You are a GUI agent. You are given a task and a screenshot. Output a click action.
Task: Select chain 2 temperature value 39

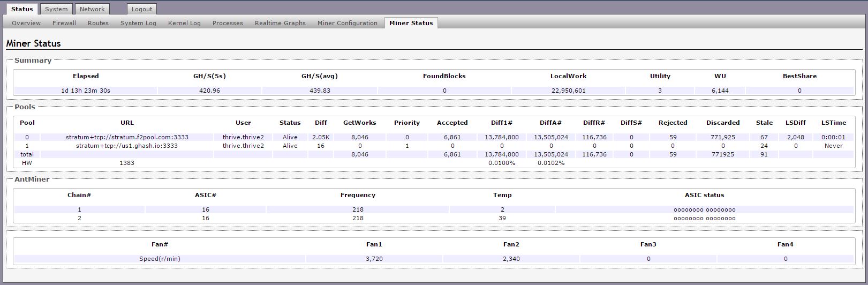tap(502, 218)
